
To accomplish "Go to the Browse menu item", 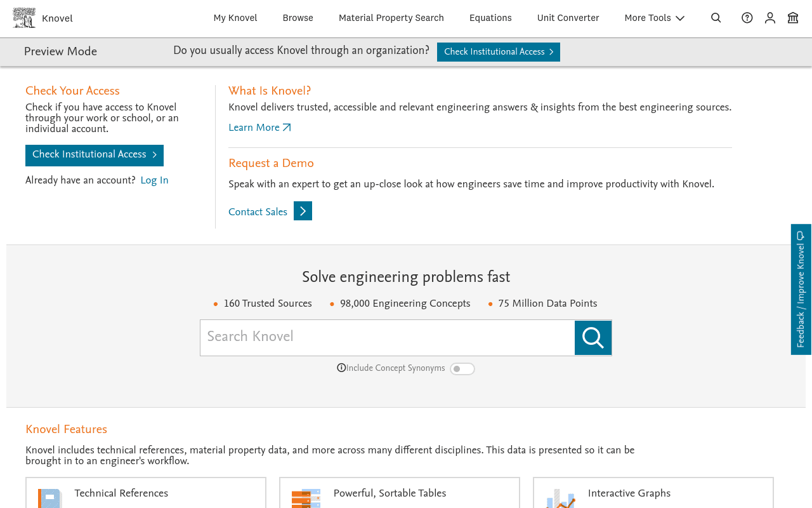I will coord(298,18).
